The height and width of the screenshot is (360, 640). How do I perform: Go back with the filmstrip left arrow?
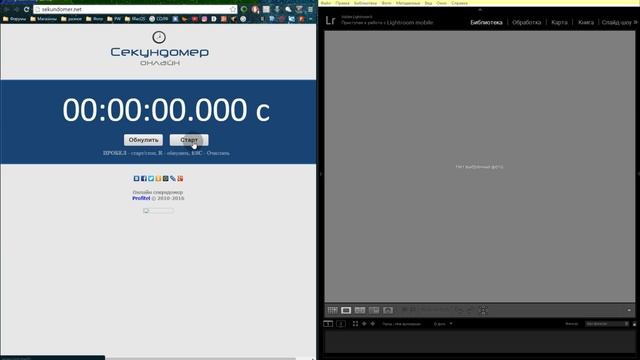click(364, 324)
